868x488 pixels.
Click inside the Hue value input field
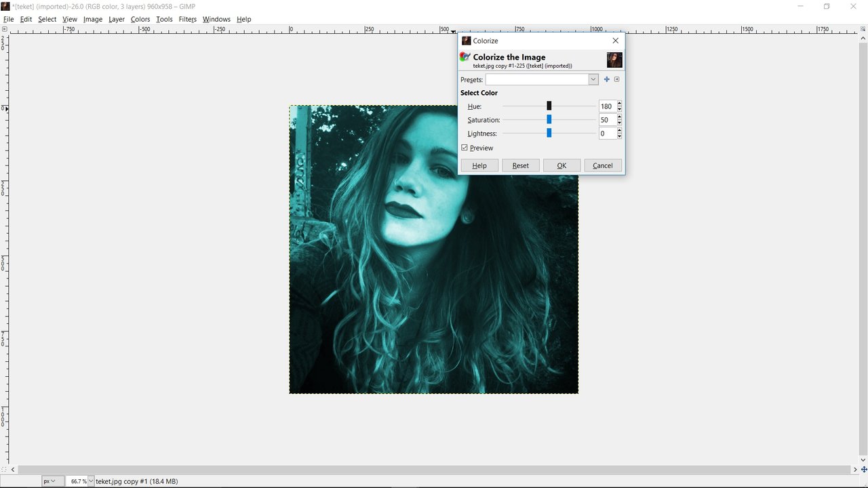coord(607,106)
